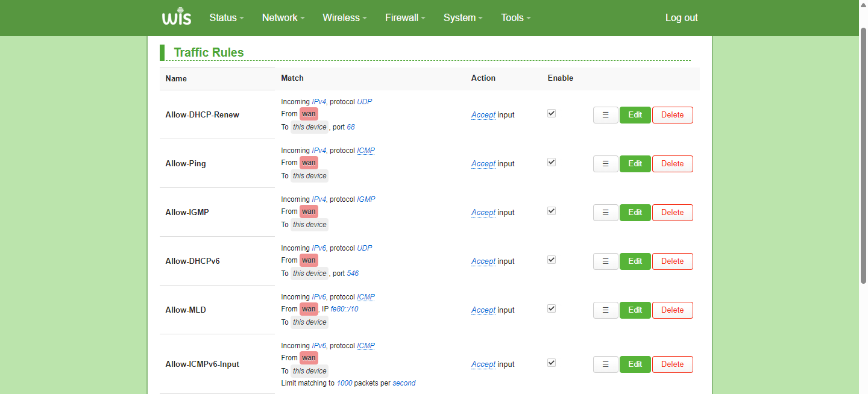Click the Allow-Ping rule name

[186, 164]
